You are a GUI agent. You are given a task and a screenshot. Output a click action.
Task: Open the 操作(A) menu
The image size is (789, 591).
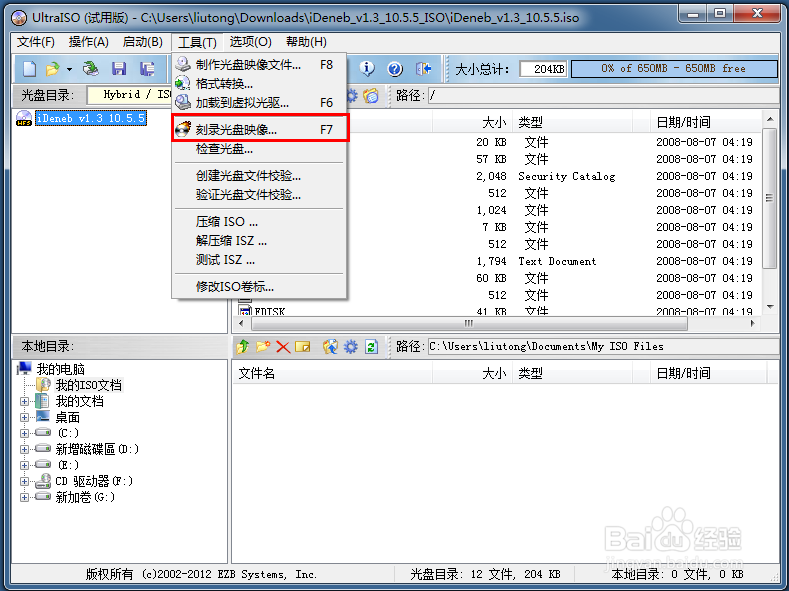[x=89, y=42]
